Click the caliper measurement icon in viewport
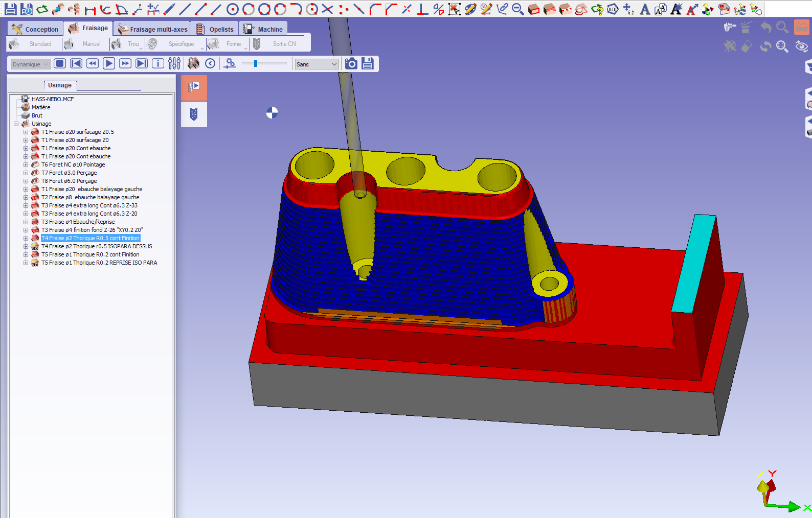 coord(730,28)
